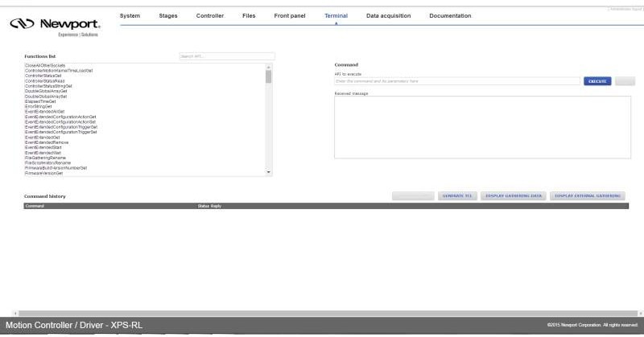Select ErrorStringGet function
The width and height of the screenshot is (644, 337).
pyautogui.click(x=38, y=107)
